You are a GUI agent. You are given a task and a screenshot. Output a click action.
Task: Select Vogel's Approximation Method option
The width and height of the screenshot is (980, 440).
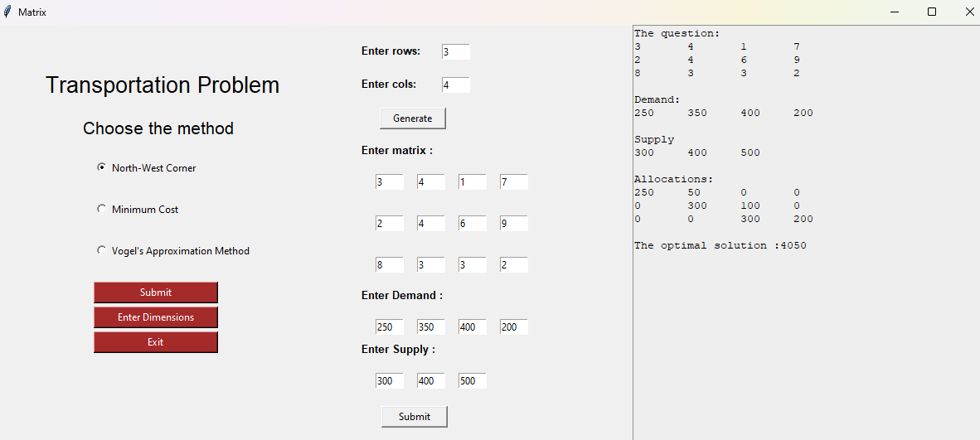102,250
